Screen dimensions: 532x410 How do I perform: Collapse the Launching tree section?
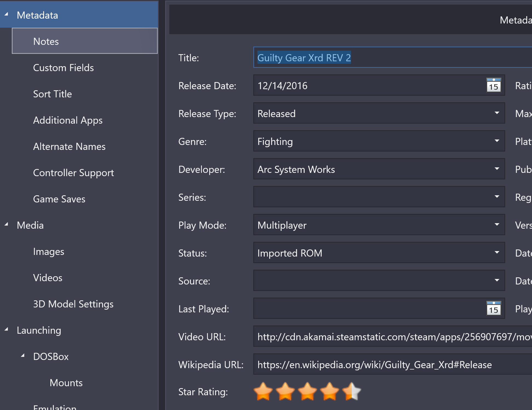click(x=6, y=329)
